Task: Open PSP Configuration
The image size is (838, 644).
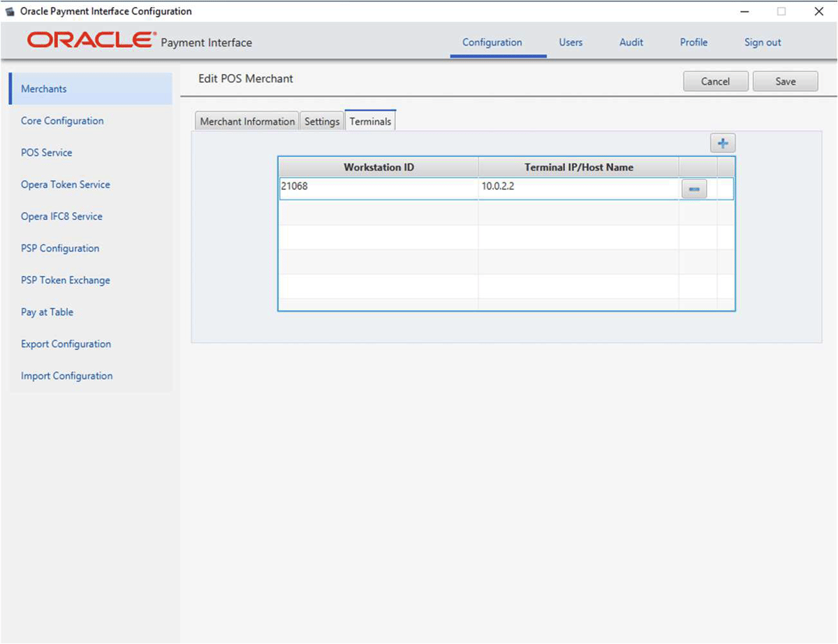Action: (x=60, y=248)
